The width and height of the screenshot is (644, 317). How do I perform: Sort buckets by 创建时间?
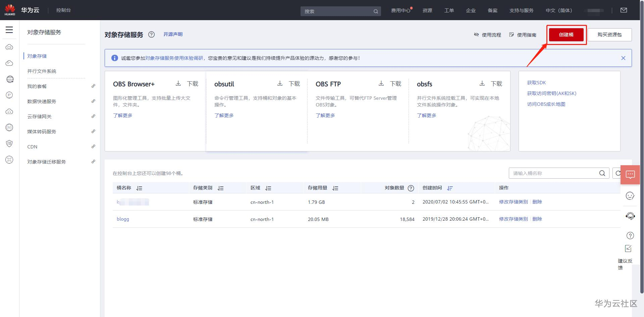(450, 188)
